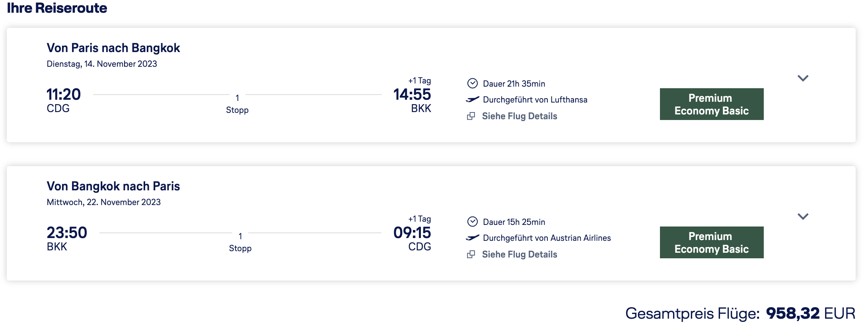Click the Gesamtpreis 958,32 EUR total
This screenshot has height=333, width=868.
[740, 314]
